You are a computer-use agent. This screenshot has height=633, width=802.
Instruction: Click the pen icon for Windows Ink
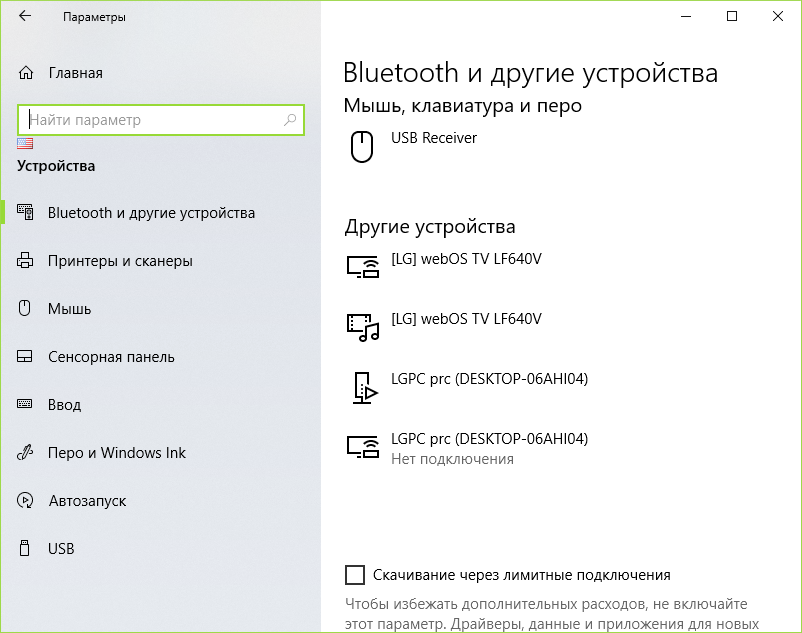25,453
